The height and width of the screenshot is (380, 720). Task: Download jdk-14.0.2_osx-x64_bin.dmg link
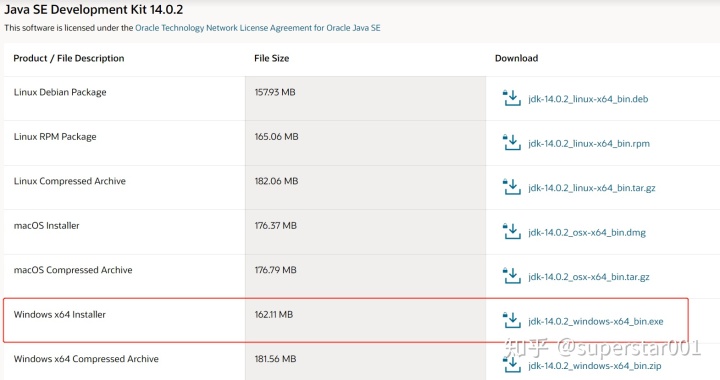[587, 233]
